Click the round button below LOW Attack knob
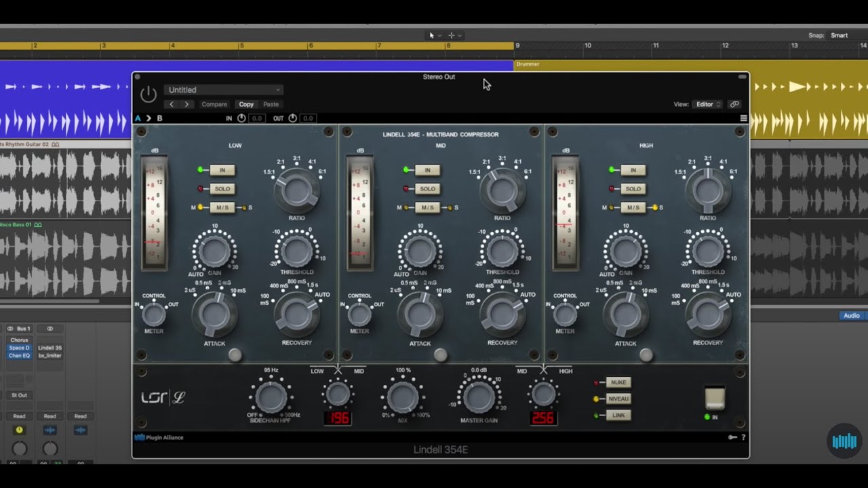 click(x=235, y=355)
